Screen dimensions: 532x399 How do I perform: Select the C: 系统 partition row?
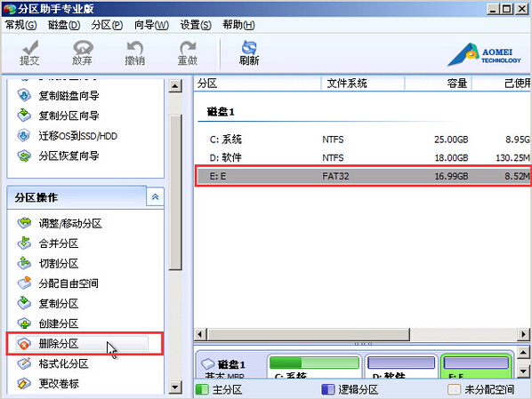364,140
